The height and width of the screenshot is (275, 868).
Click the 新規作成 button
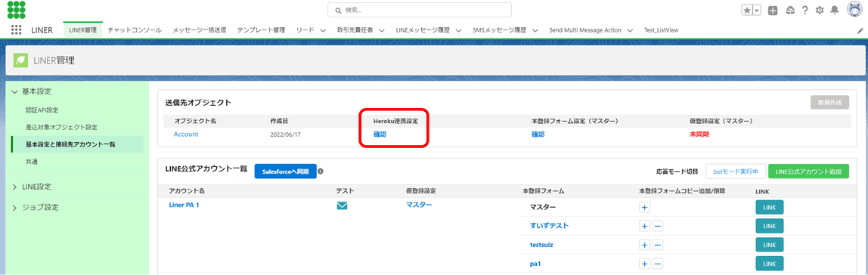point(829,102)
